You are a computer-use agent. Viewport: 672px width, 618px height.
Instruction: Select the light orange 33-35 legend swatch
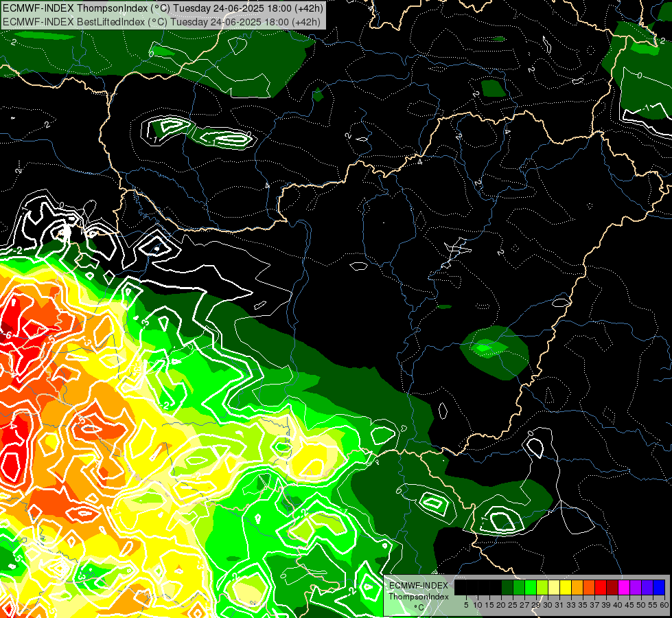pyautogui.click(x=577, y=588)
